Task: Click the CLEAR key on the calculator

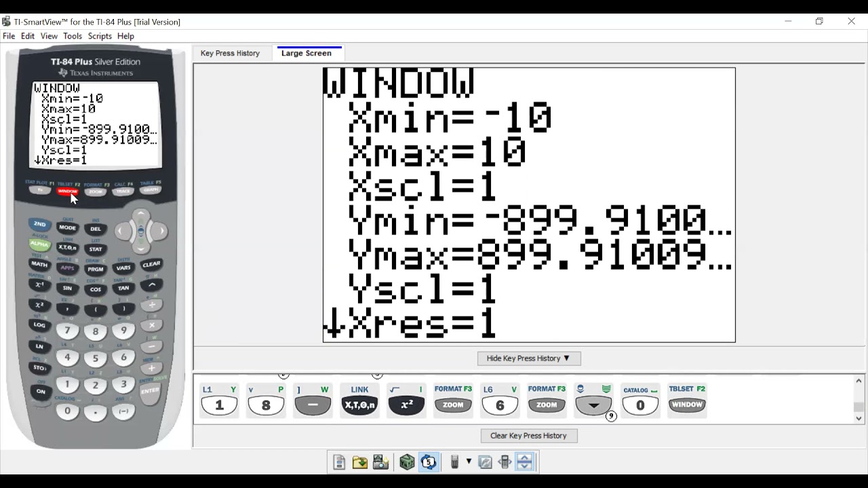Action: 151,264
